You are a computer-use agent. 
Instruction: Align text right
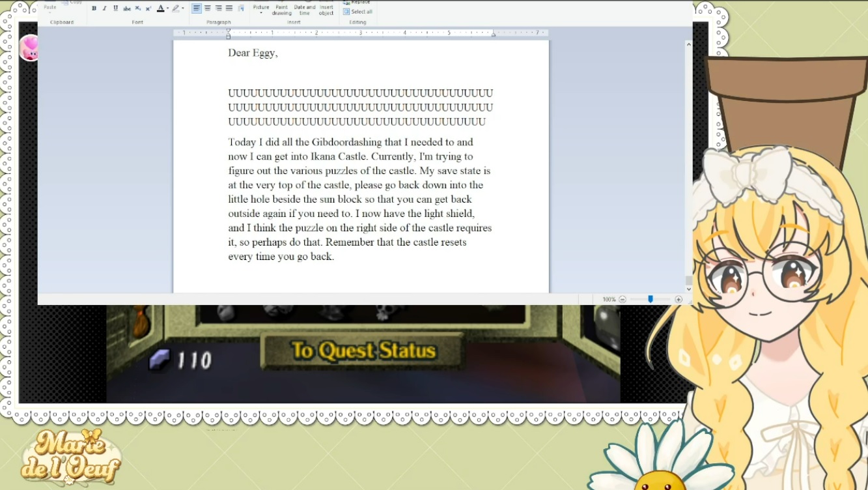(218, 8)
